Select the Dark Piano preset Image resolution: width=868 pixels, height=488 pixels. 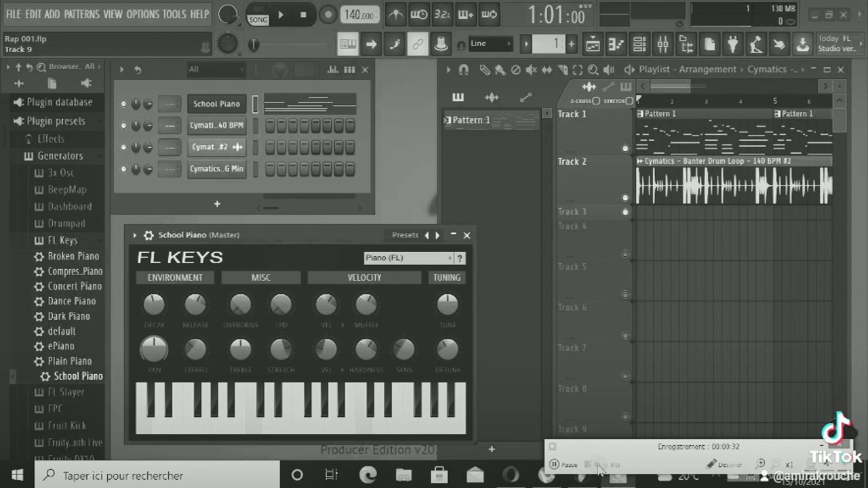click(68, 317)
